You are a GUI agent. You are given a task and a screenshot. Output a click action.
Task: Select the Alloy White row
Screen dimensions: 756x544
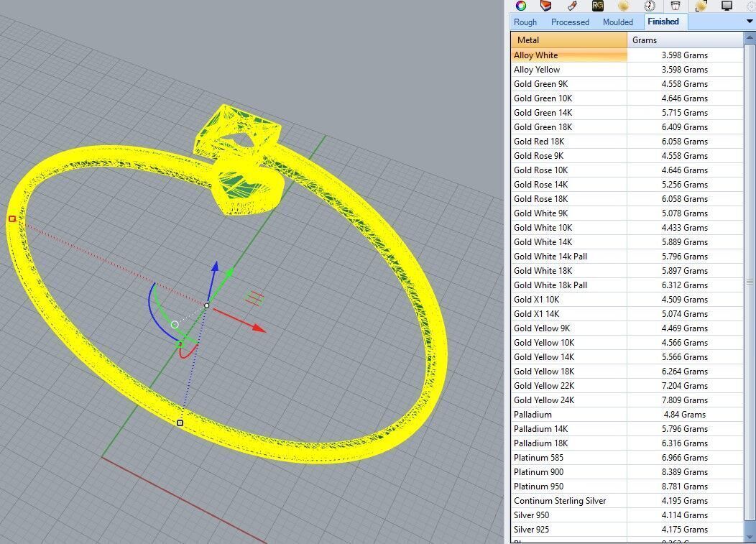click(627, 55)
